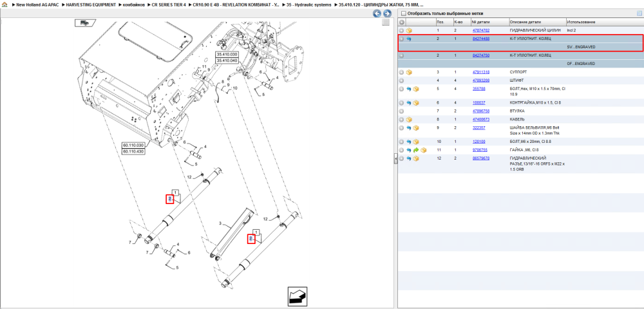Click the box icon for part 47874702
The height and width of the screenshot is (309, 644).
click(409, 30)
